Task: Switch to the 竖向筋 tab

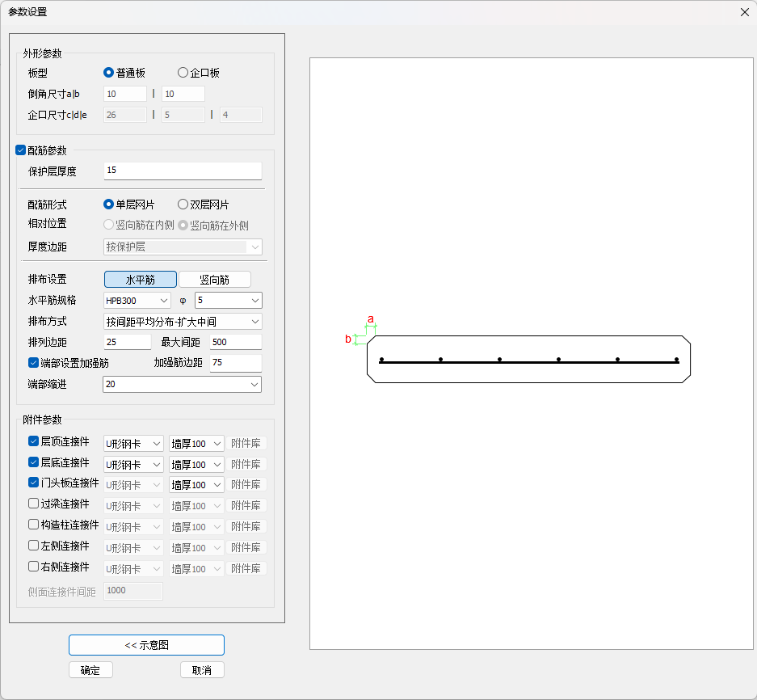Action: pyautogui.click(x=214, y=280)
